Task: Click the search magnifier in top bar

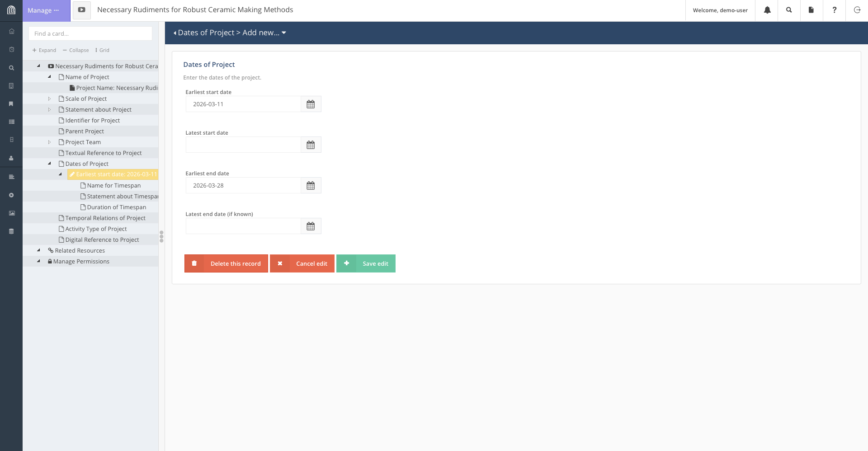Action: (789, 10)
